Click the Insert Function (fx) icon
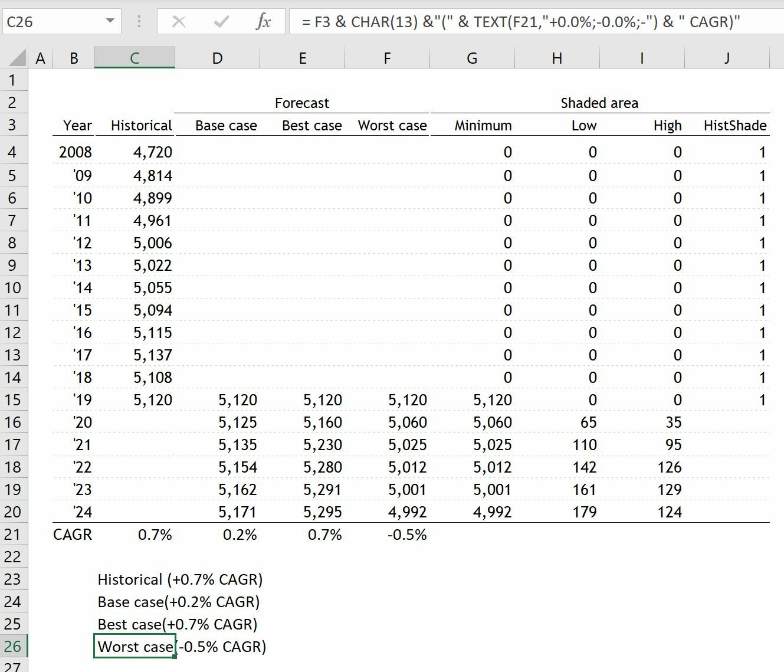Screen dimensions: 784x672 coord(263,21)
